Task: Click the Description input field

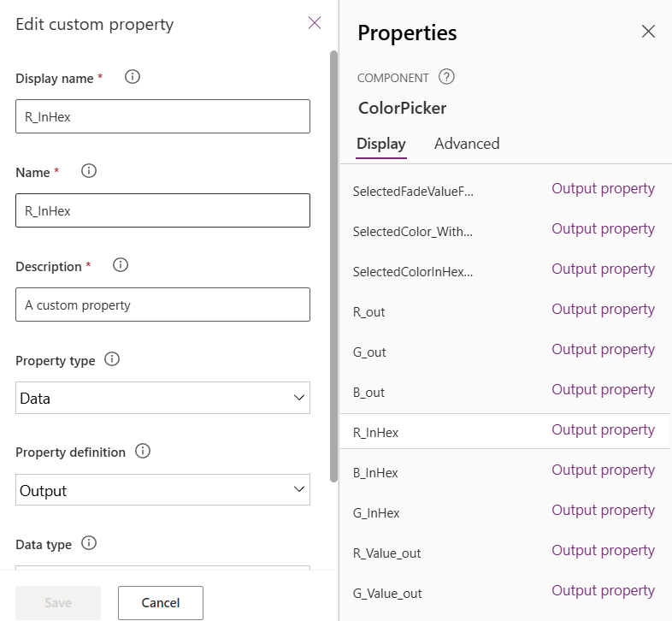Action: (162, 305)
